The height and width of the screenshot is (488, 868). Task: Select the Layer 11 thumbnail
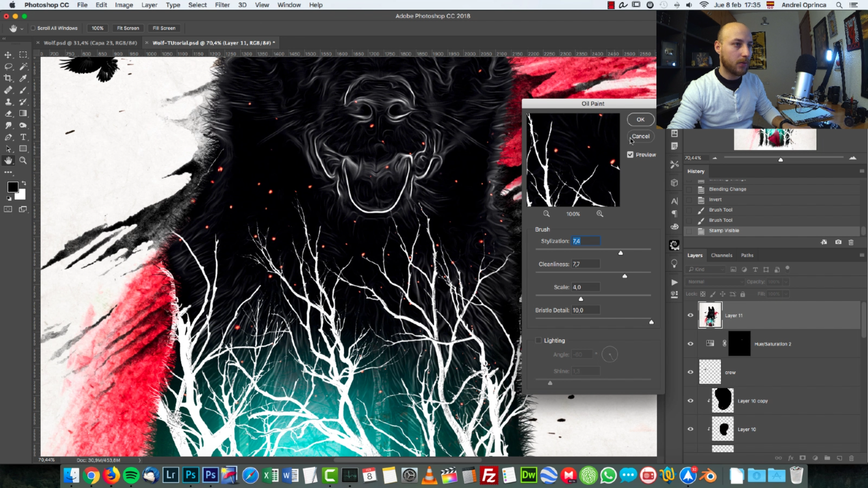click(710, 315)
